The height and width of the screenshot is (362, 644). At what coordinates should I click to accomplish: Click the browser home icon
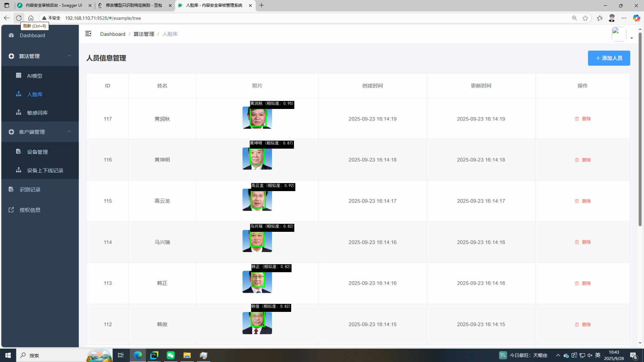pos(31,18)
